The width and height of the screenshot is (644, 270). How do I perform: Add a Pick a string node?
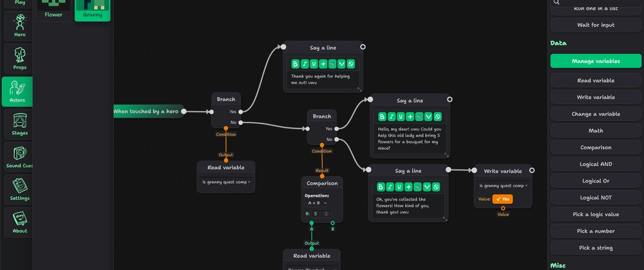click(x=596, y=248)
